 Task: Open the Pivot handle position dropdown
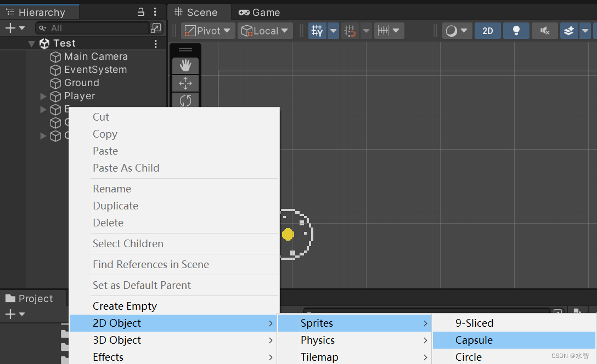point(209,31)
